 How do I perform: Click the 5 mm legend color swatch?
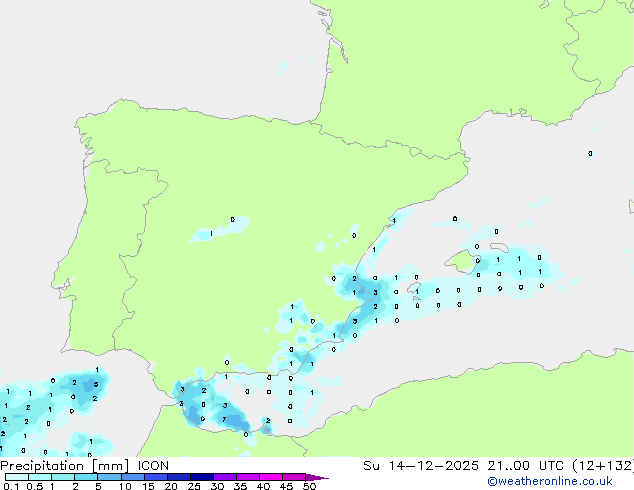click(109, 477)
